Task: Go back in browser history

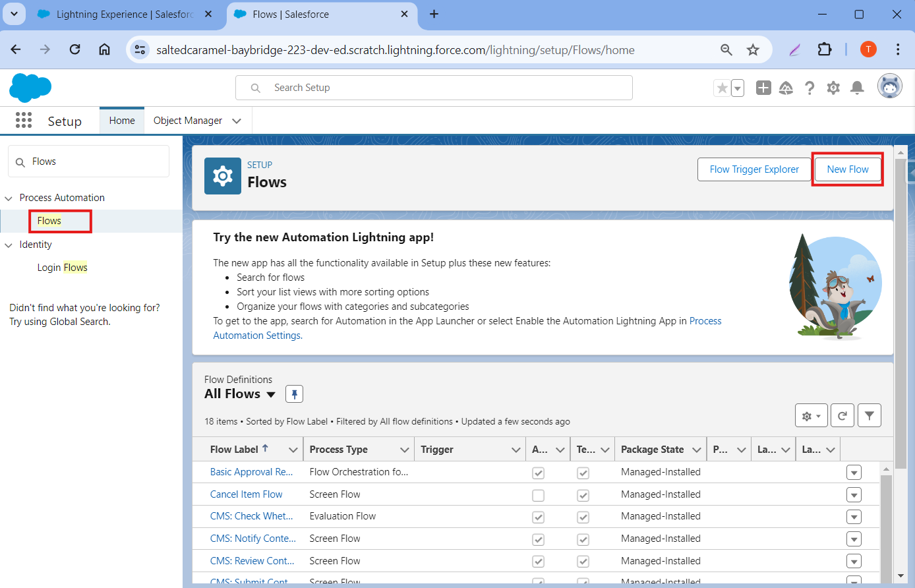Action: pos(16,49)
